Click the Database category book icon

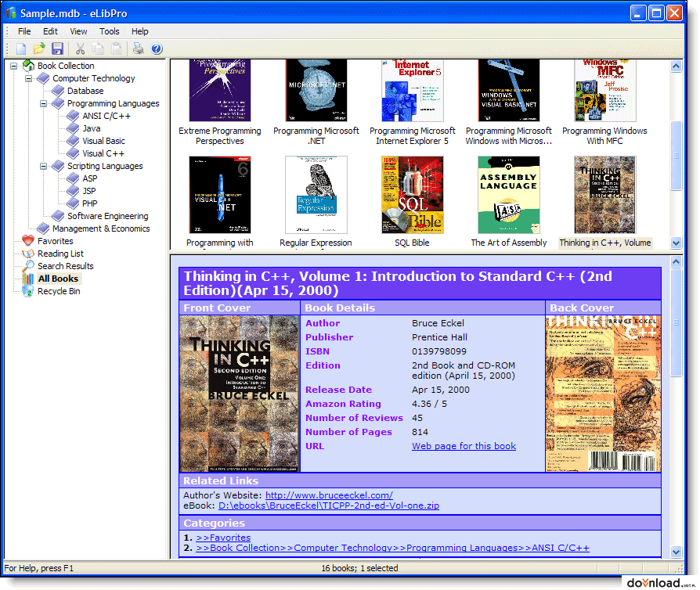[58, 91]
